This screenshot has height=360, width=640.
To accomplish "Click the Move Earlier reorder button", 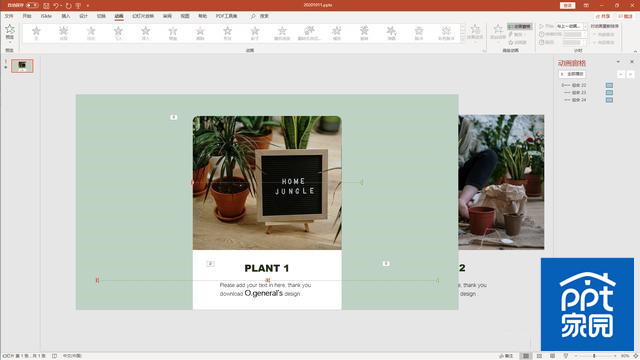I will point(603,34).
